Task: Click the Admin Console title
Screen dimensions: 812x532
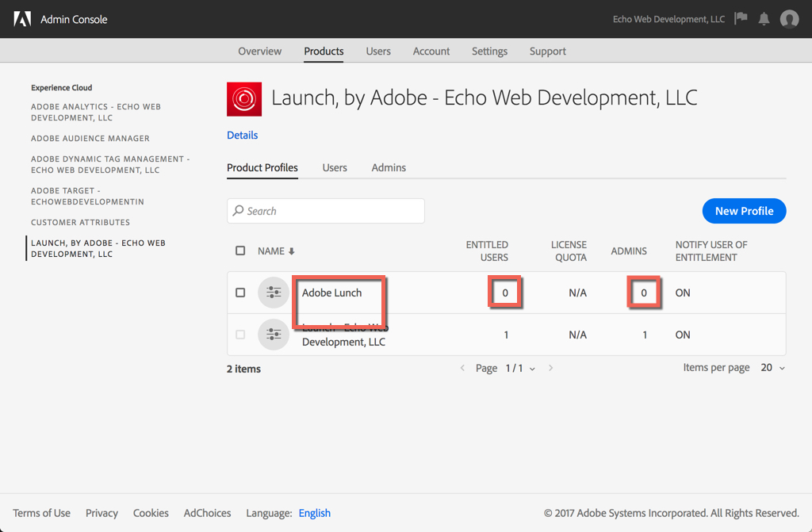Action: pyautogui.click(x=74, y=19)
